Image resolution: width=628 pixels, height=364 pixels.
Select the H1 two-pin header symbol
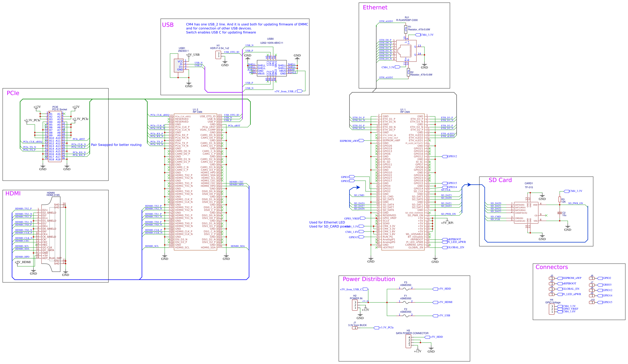[218, 55]
